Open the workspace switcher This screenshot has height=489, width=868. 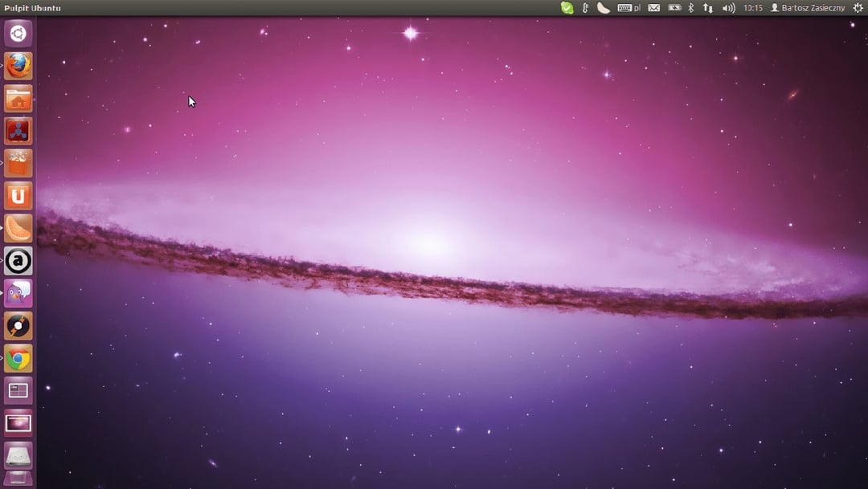coord(18,391)
